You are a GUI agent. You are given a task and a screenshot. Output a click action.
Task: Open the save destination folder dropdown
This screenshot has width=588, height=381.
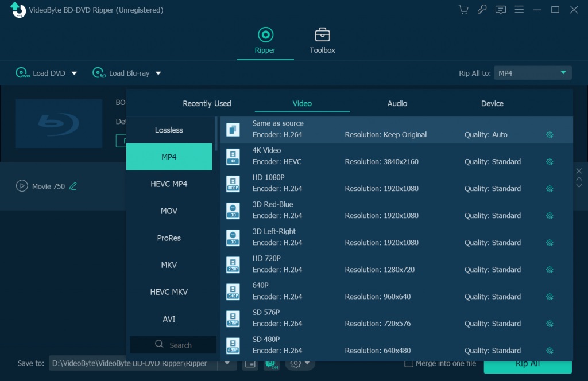pyautogui.click(x=227, y=363)
